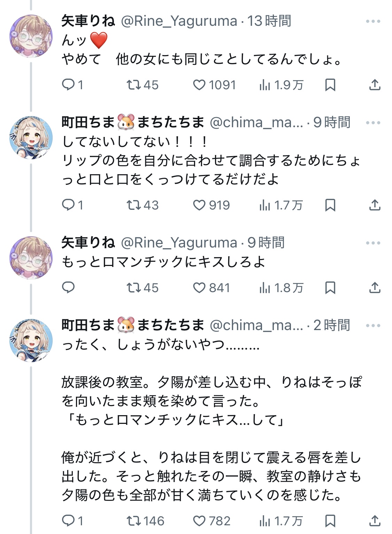The height and width of the screenshot is (534, 392).
Task: Click 矢車りね's avatar on the first tweet
Action: (x=31, y=36)
